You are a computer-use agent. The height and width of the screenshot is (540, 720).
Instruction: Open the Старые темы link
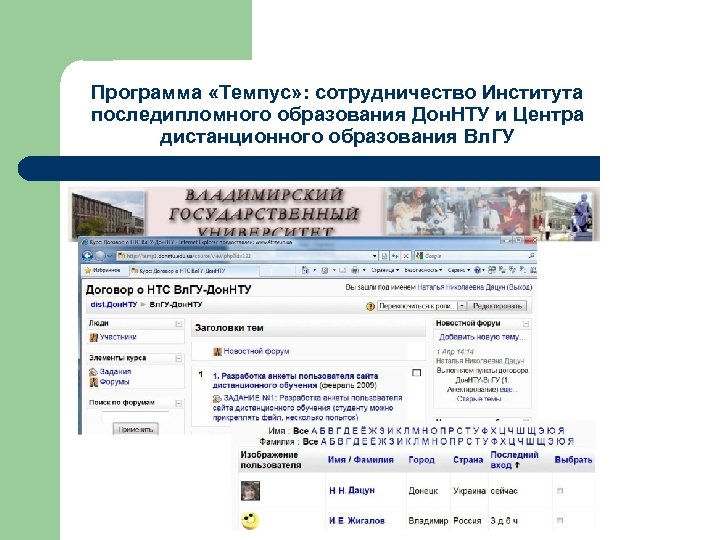coord(479,399)
